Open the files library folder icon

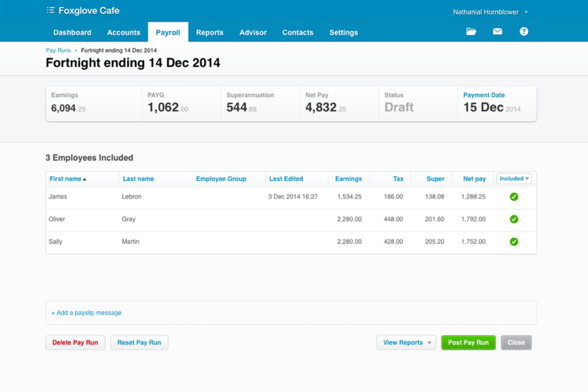(471, 32)
